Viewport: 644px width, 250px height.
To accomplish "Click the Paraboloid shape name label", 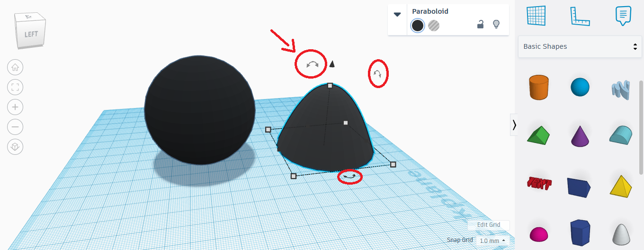I will (x=430, y=11).
